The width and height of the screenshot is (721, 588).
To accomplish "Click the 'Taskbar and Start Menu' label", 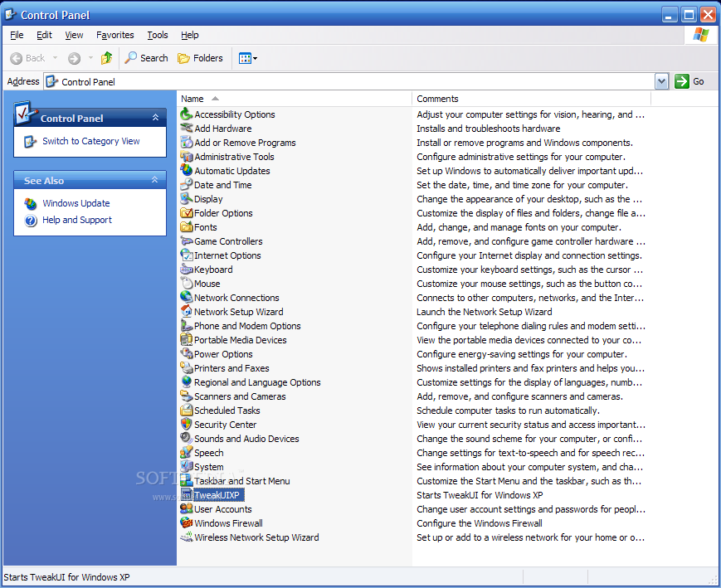I will coord(242,481).
